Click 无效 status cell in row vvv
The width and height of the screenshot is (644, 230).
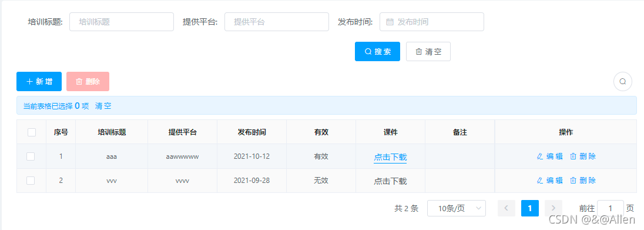(x=321, y=180)
